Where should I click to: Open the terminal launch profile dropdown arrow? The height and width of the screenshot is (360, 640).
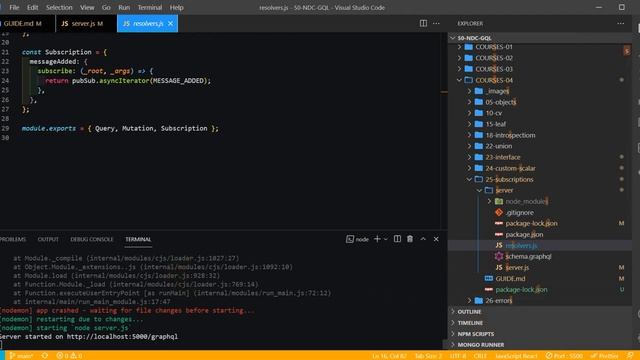click(x=385, y=239)
